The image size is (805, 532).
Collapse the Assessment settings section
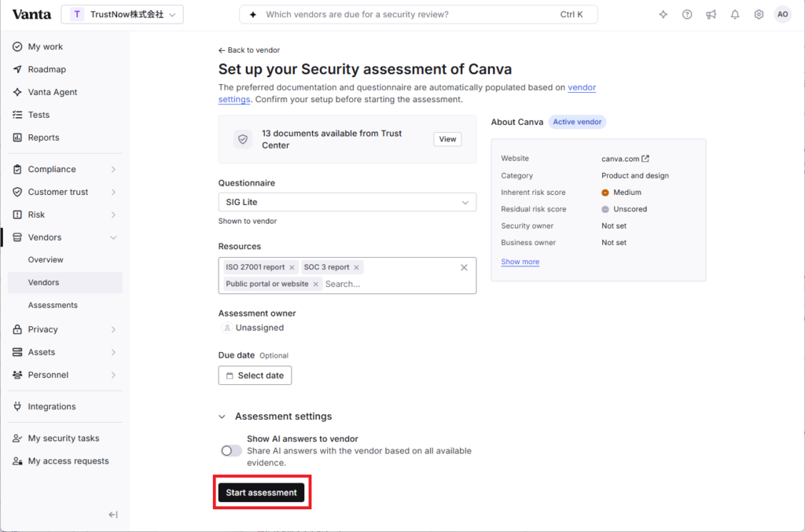click(222, 416)
